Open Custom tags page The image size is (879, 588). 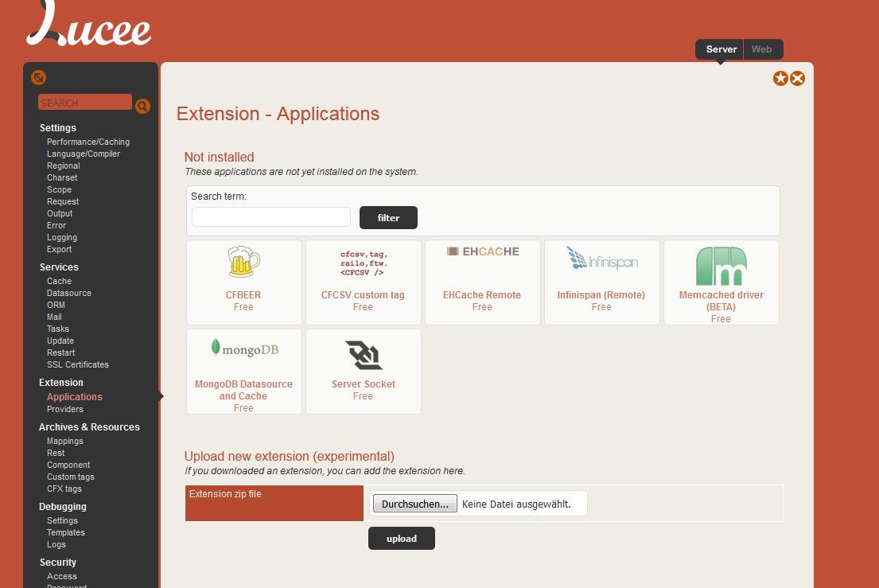[71, 477]
